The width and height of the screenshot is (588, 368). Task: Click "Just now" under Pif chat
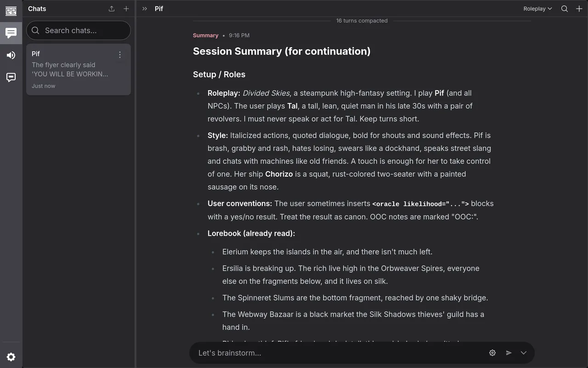pyautogui.click(x=43, y=86)
